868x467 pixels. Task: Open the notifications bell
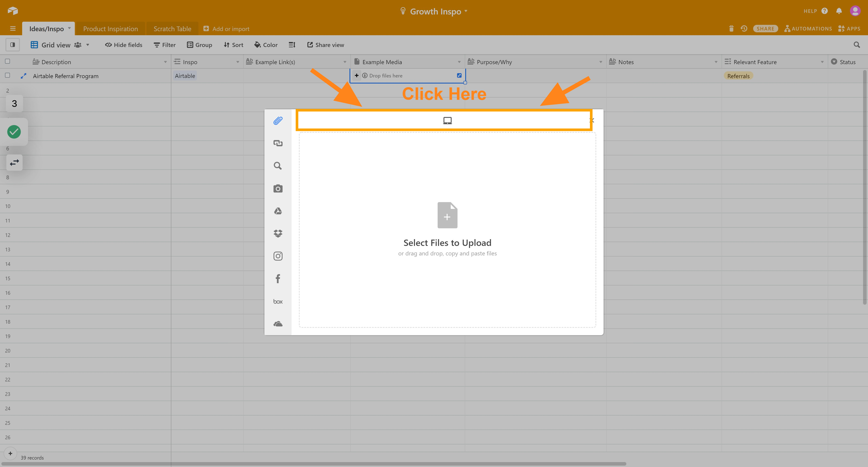pyautogui.click(x=839, y=11)
